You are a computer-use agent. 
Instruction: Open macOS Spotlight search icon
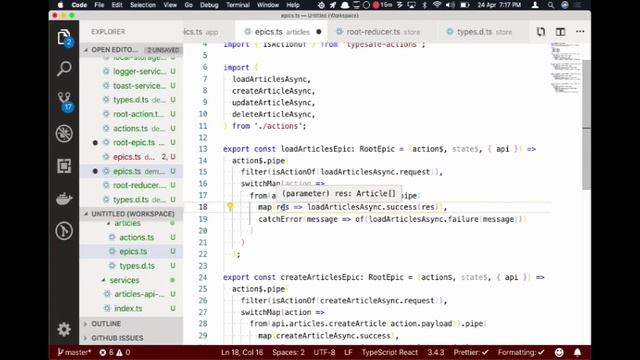tap(551, 5)
